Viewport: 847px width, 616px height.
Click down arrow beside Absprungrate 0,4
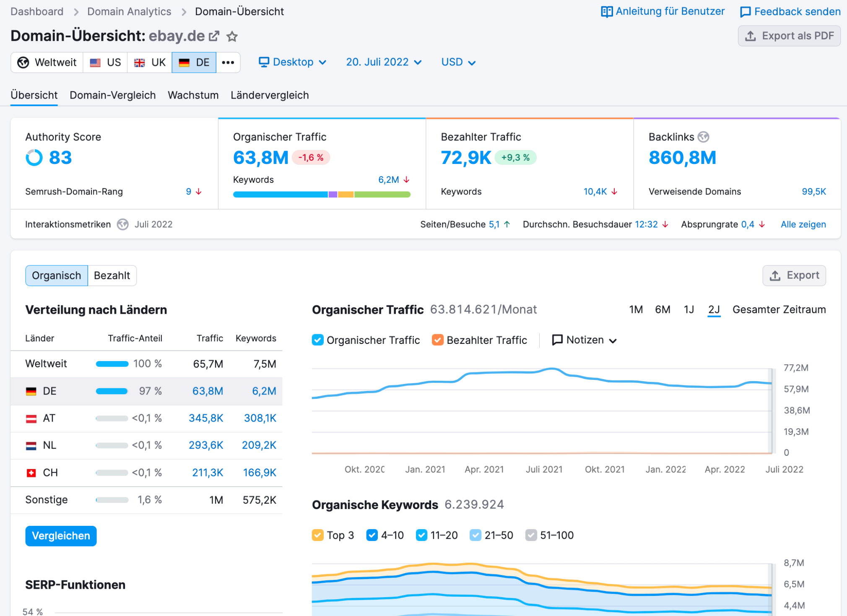click(x=762, y=224)
